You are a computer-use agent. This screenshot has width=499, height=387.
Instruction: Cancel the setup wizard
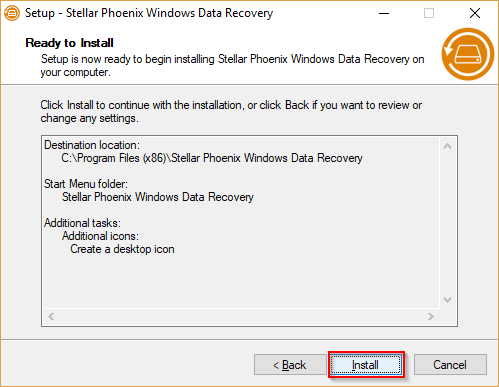tap(450, 365)
